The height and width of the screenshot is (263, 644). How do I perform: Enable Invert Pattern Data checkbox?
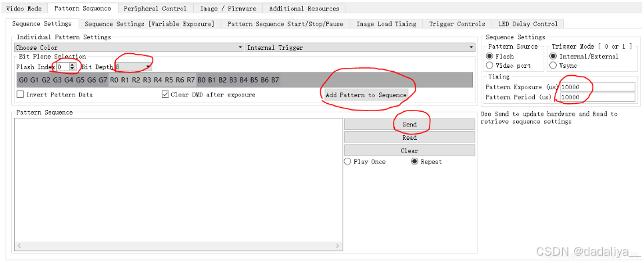point(21,95)
